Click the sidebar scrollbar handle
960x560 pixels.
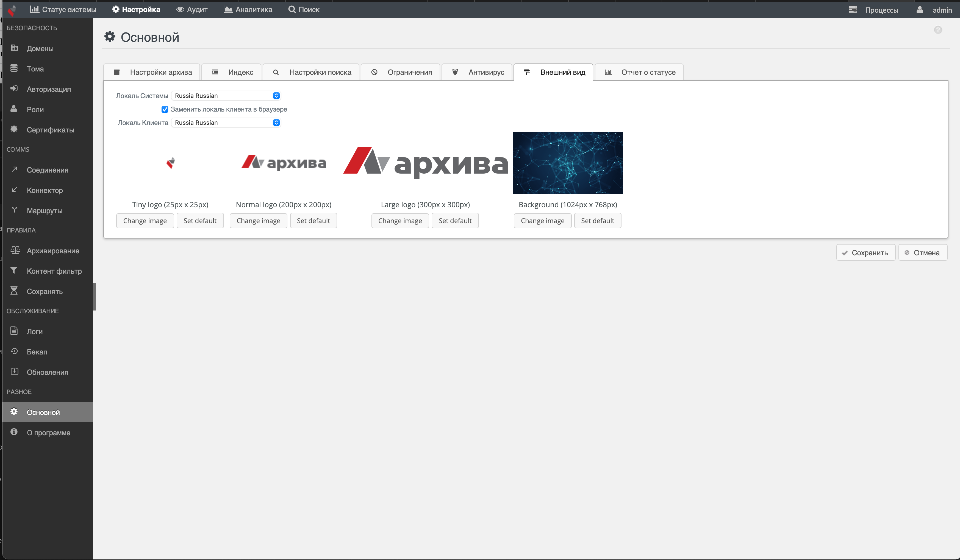[x=95, y=297]
